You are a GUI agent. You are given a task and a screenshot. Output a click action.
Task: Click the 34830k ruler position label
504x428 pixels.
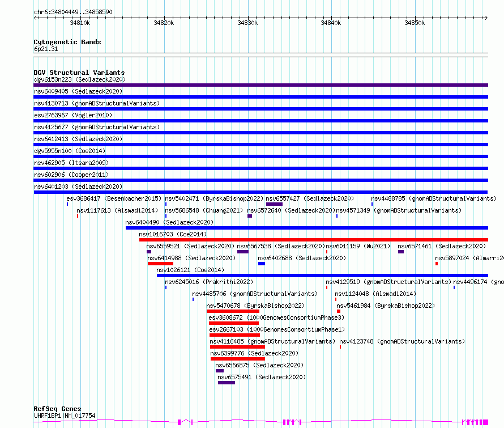point(247,23)
